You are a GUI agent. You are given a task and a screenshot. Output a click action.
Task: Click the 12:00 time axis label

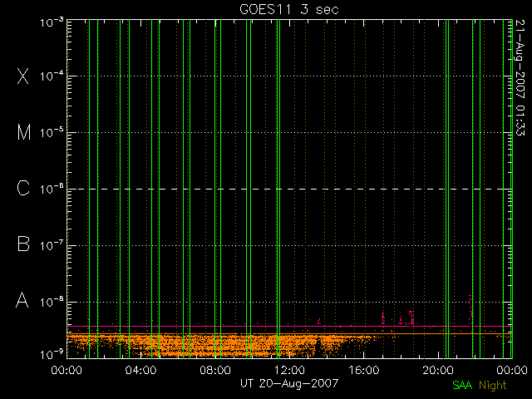pyautogui.click(x=289, y=369)
